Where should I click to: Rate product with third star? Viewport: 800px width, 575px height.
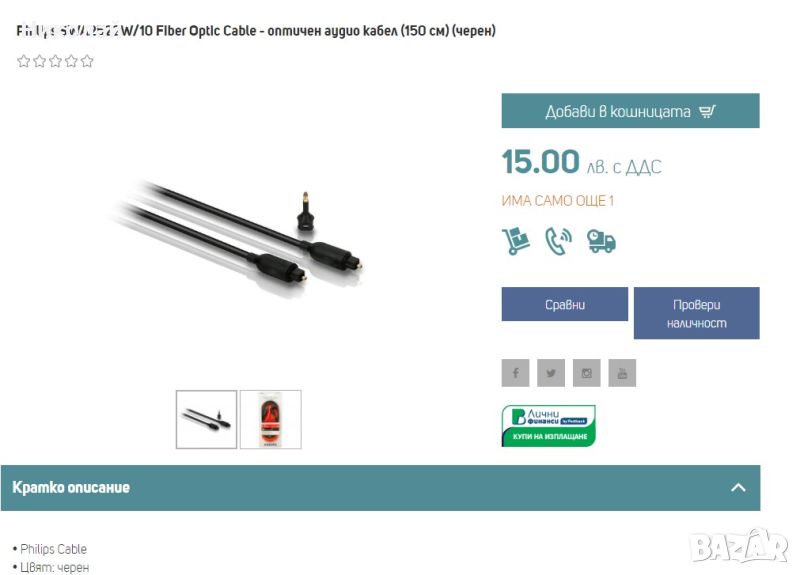tap(55, 61)
